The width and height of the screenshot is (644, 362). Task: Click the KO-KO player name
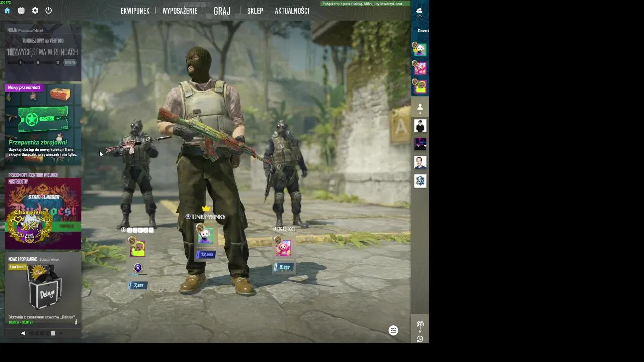click(x=287, y=229)
